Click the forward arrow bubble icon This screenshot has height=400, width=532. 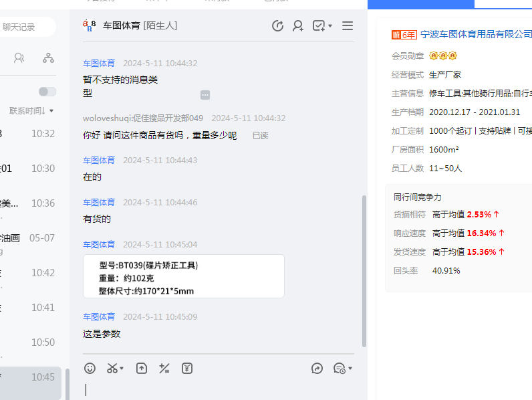click(x=317, y=368)
